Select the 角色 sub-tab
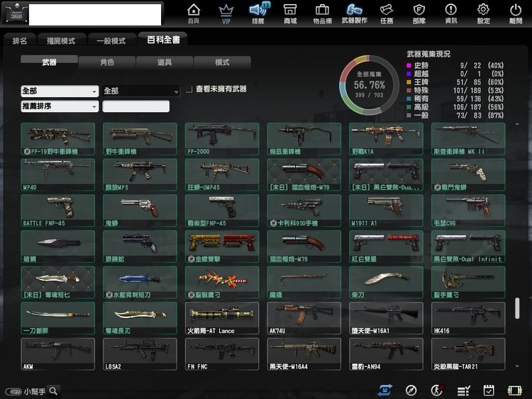Image resolution: width=532 pixels, height=399 pixels. coord(107,62)
